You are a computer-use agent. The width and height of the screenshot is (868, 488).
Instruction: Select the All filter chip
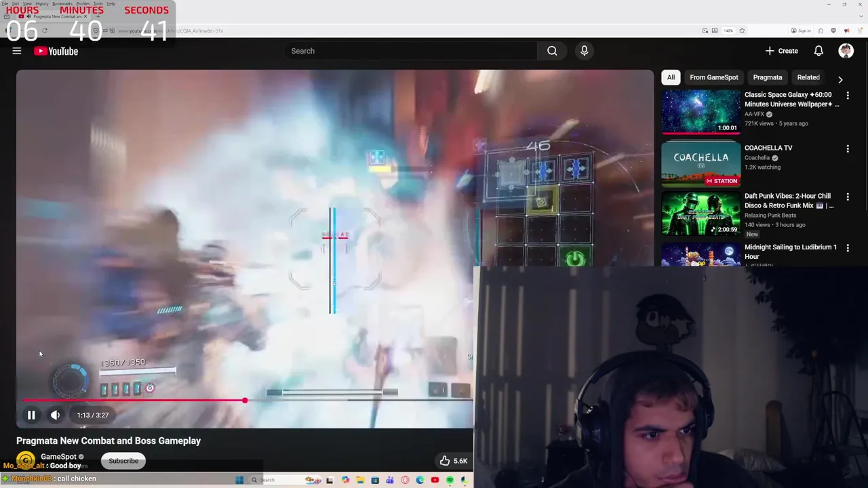(671, 77)
